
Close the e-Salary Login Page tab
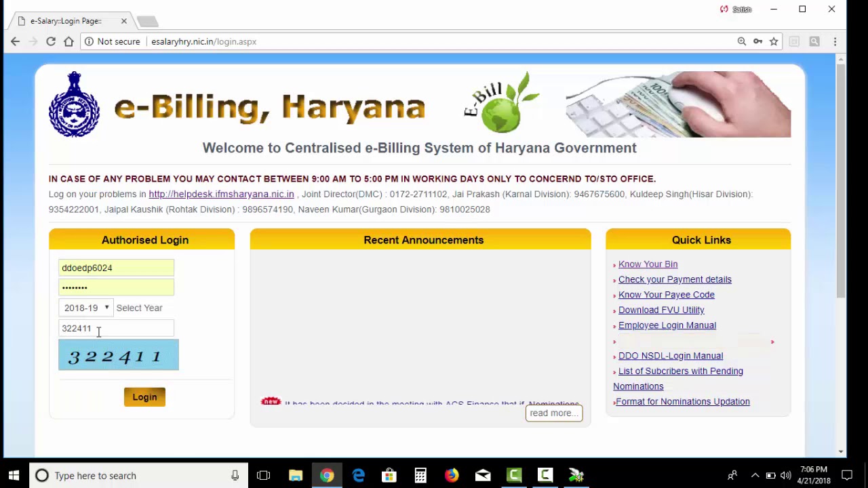124,21
